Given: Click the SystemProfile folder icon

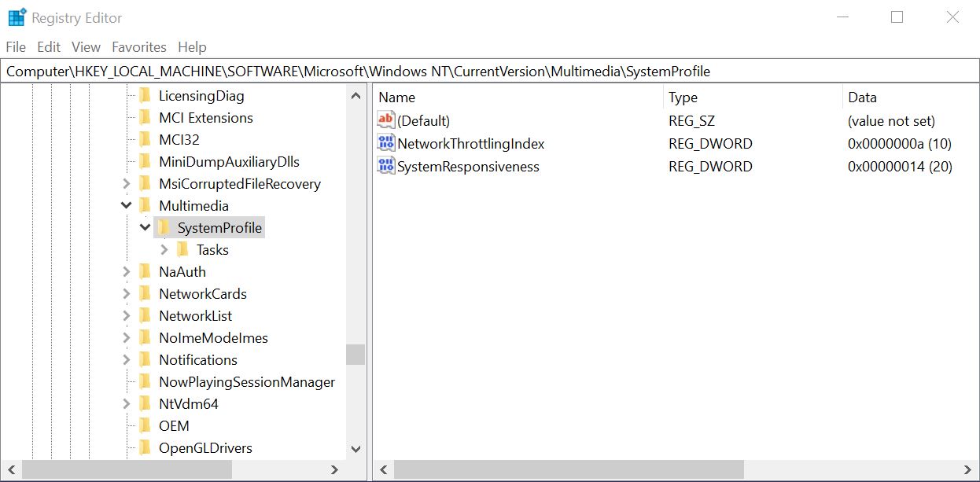Looking at the screenshot, I should pos(164,227).
